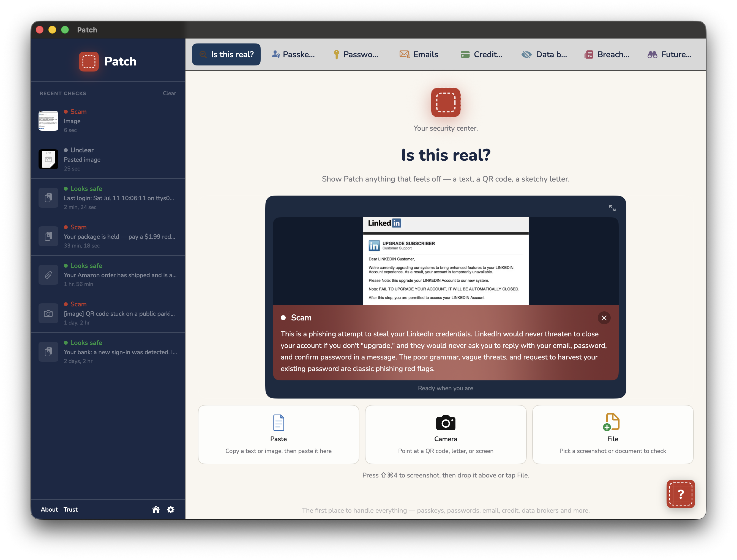Click the 'Your security center.' caption

point(445,128)
